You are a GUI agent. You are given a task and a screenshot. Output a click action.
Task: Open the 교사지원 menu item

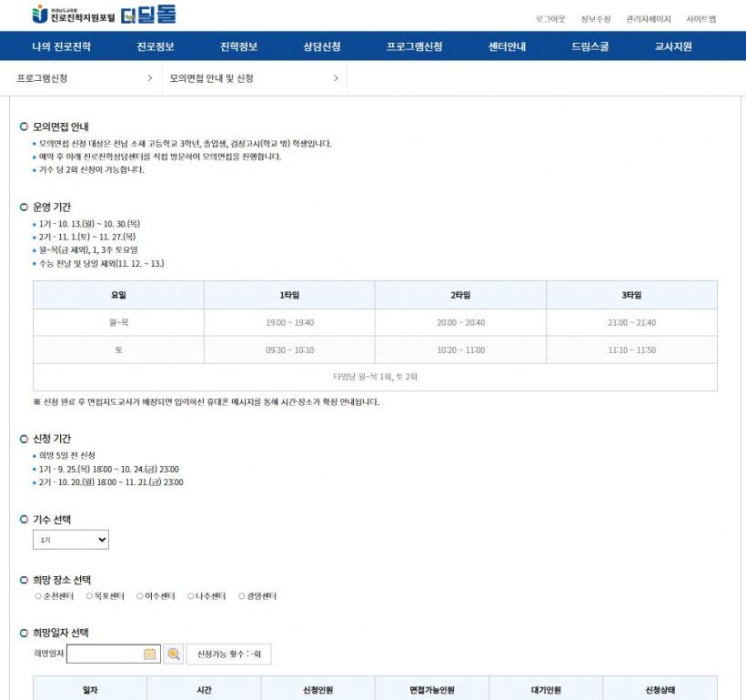(673, 46)
